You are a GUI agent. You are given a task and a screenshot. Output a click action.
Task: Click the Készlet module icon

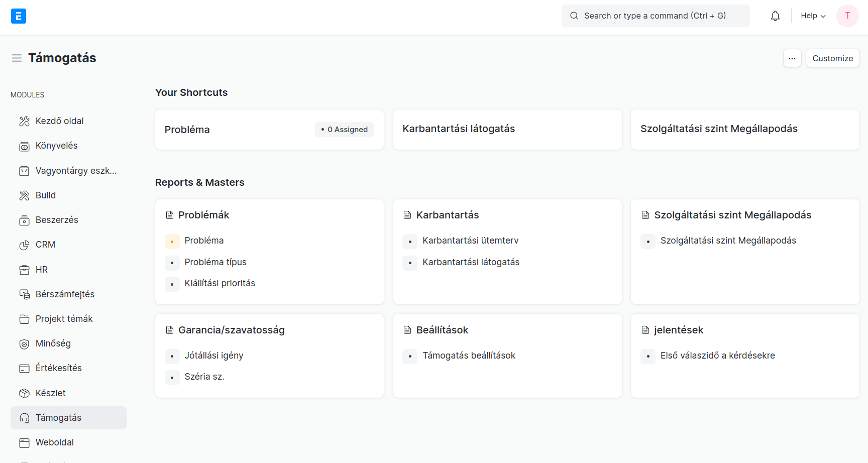(24, 393)
